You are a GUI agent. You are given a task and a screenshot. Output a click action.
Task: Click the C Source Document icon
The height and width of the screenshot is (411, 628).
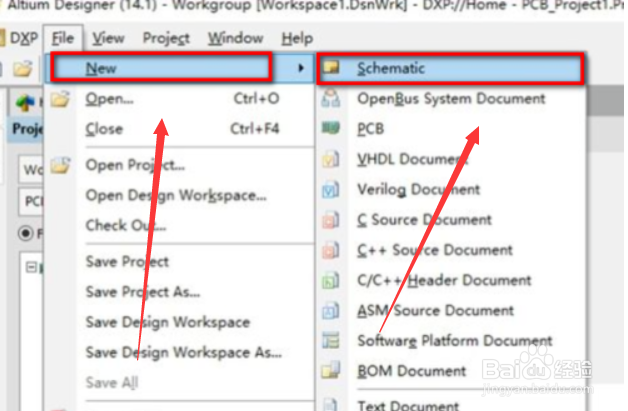(331, 220)
